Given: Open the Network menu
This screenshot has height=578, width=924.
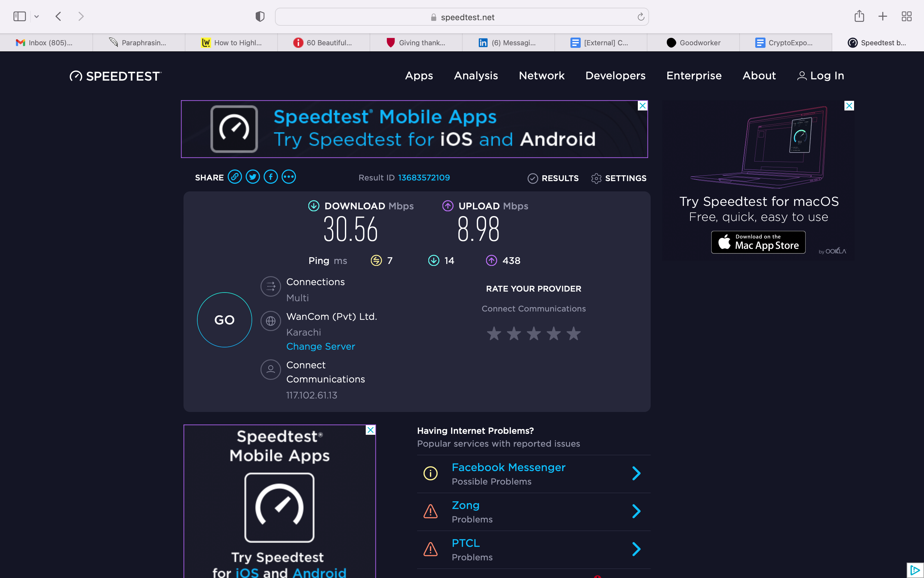Looking at the screenshot, I should pyautogui.click(x=542, y=76).
